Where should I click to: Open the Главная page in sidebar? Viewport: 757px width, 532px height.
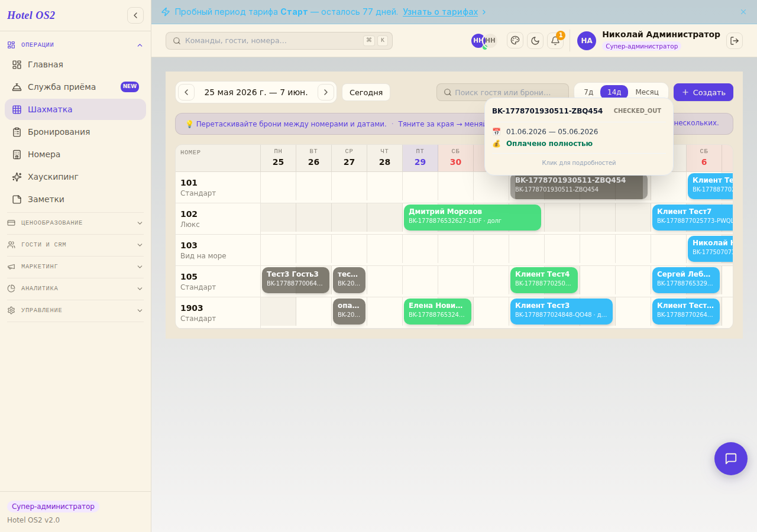click(75, 64)
